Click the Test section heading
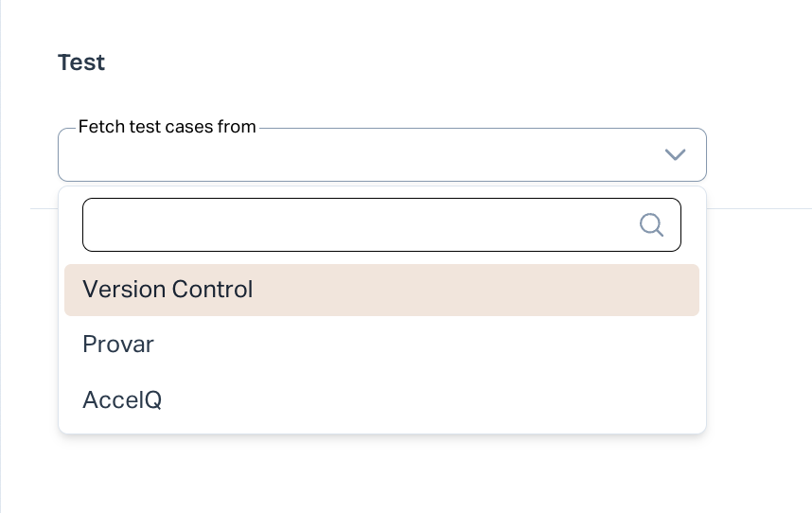The image size is (812, 513). 81,62
